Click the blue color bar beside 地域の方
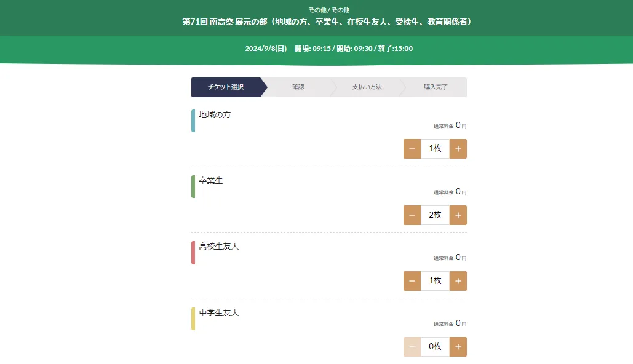The width and height of the screenshot is (633, 364). [x=193, y=121]
